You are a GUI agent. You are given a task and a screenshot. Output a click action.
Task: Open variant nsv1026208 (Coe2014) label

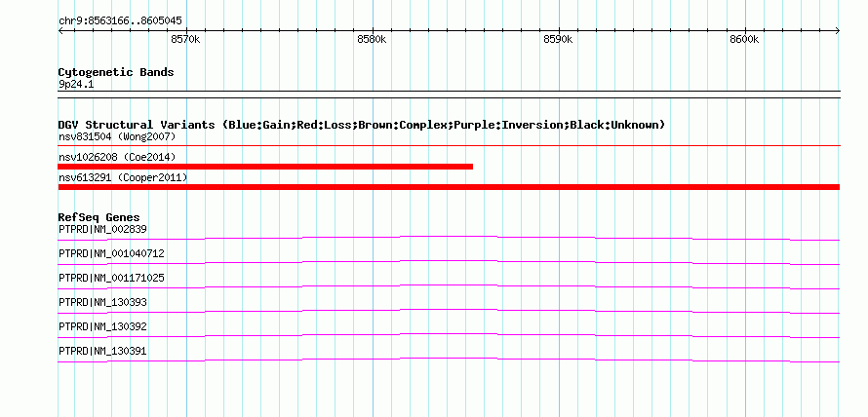pos(117,157)
